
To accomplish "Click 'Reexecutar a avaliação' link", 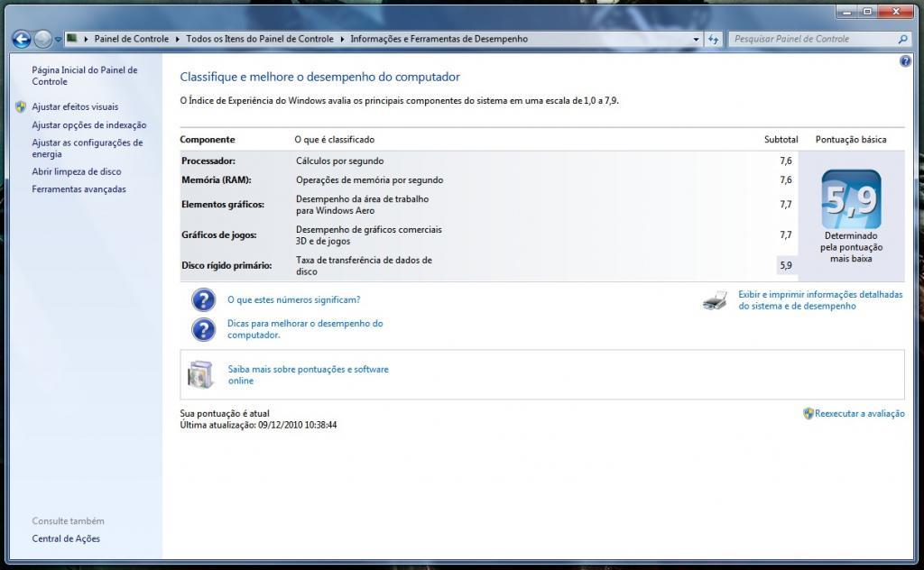I will tap(859, 413).
